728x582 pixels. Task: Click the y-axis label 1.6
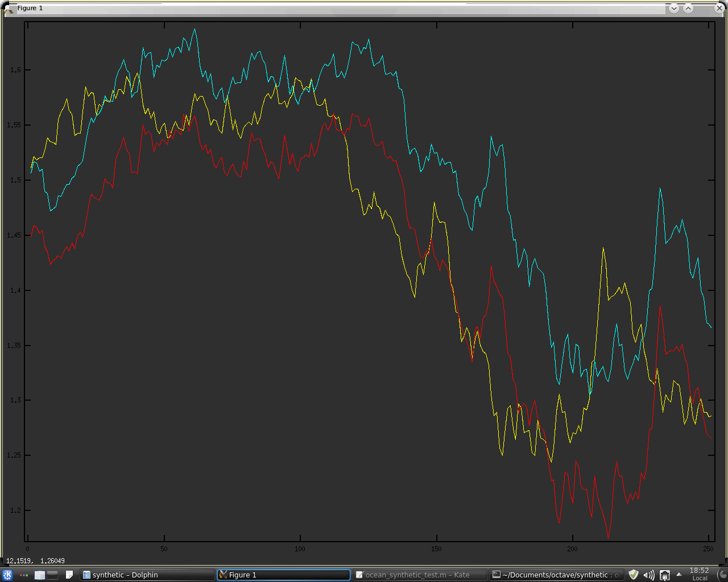16,70
